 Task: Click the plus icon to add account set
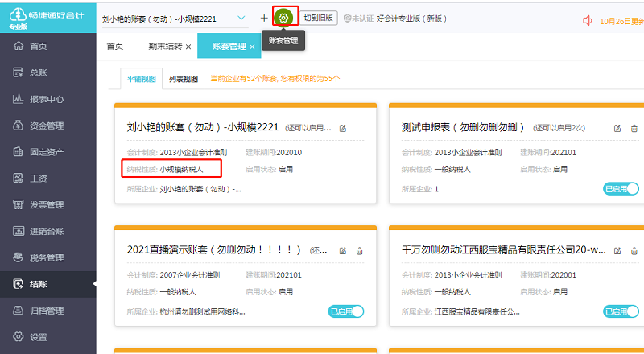[264, 18]
